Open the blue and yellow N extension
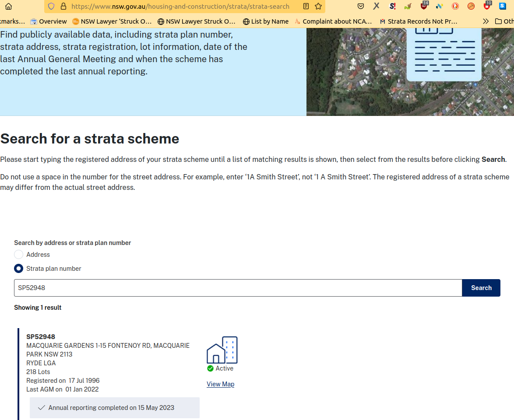Viewport: 514px width, 420px height. (x=440, y=6)
